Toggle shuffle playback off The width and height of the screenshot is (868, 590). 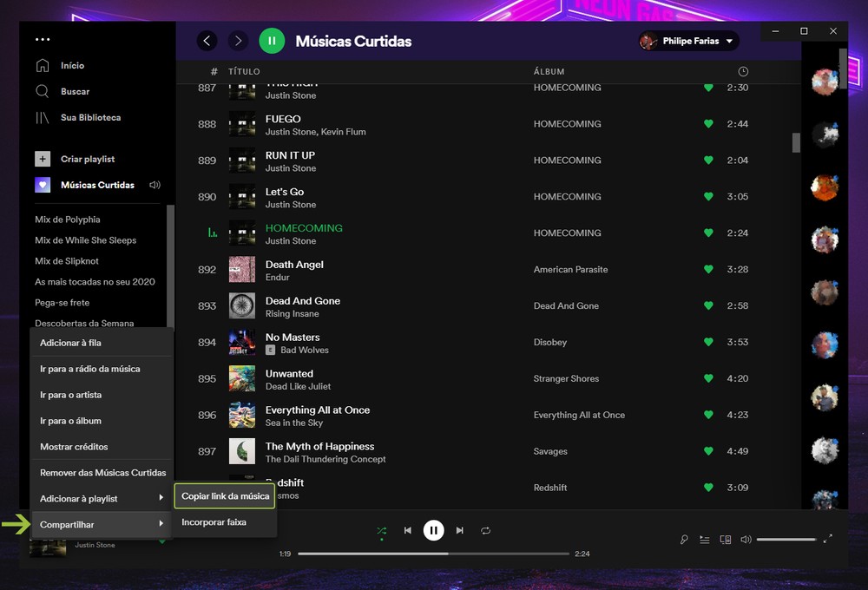tap(381, 530)
